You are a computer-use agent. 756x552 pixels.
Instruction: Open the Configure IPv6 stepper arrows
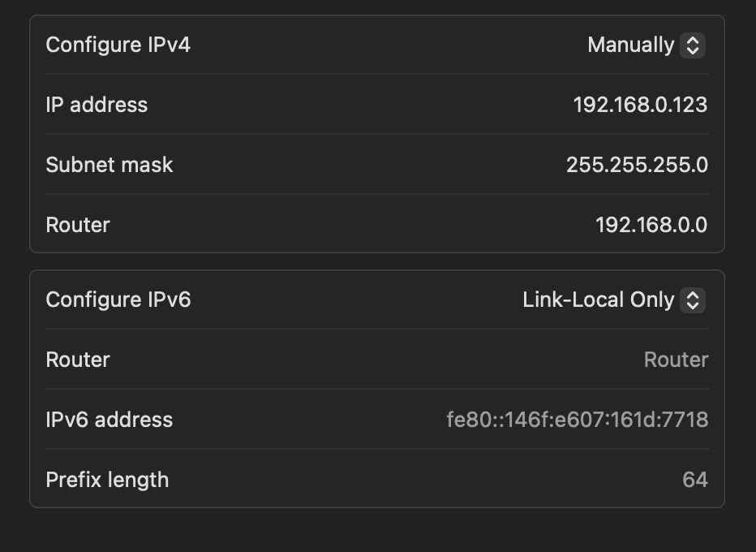tap(693, 300)
